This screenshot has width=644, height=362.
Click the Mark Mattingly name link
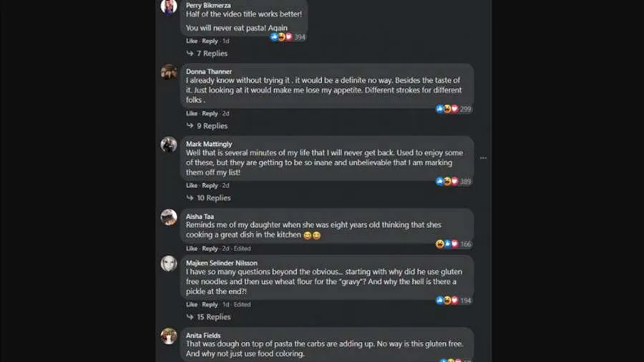point(209,144)
